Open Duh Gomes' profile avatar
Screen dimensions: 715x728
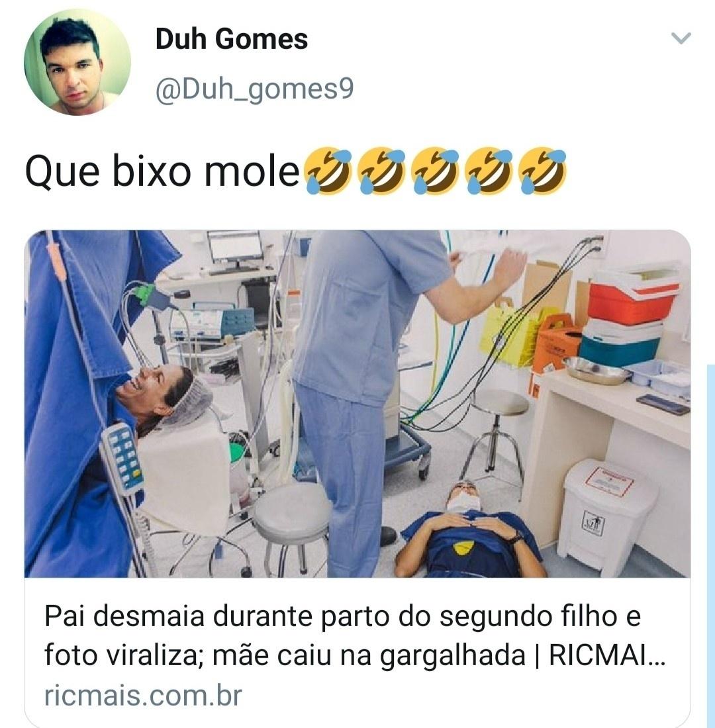(x=77, y=62)
